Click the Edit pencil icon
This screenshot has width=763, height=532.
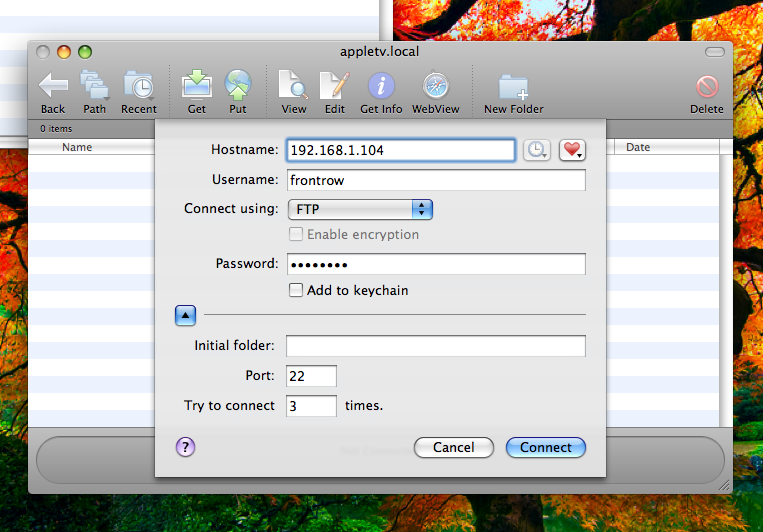point(335,85)
